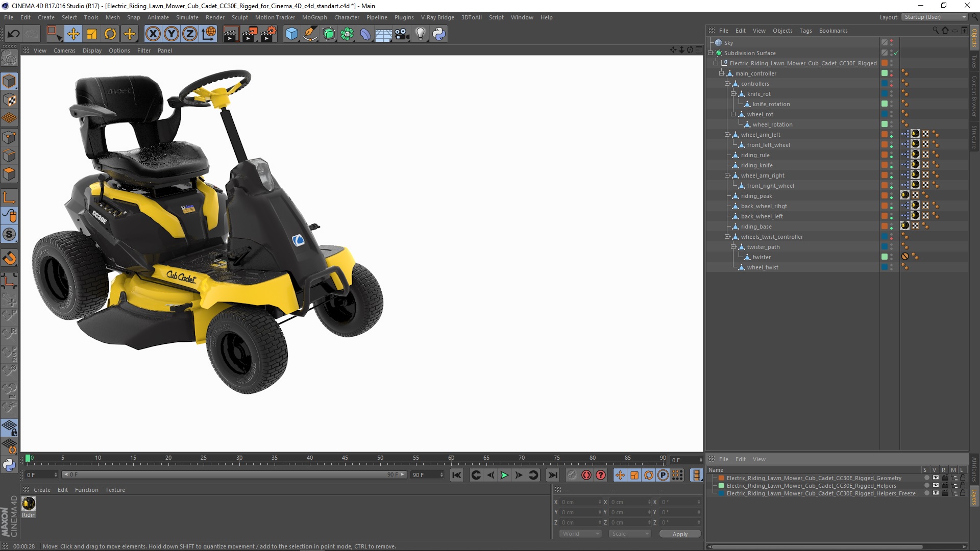
Task: Click the orange magnet tool icon
Action: pos(9,258)
